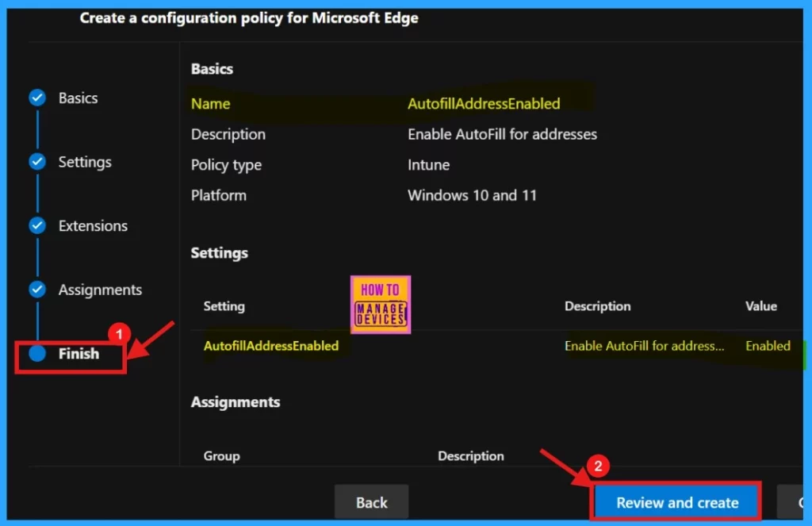This screenshot has height=526, width=812.
Task: Click the Setting column header
Action: (x=224, y=306)
